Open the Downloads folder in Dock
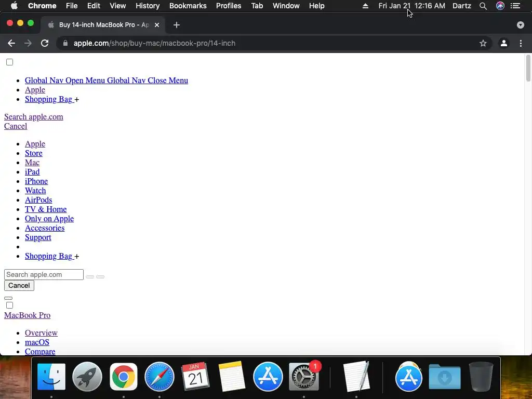The width and height of the screenshot is (532, 399). point(445,377)
